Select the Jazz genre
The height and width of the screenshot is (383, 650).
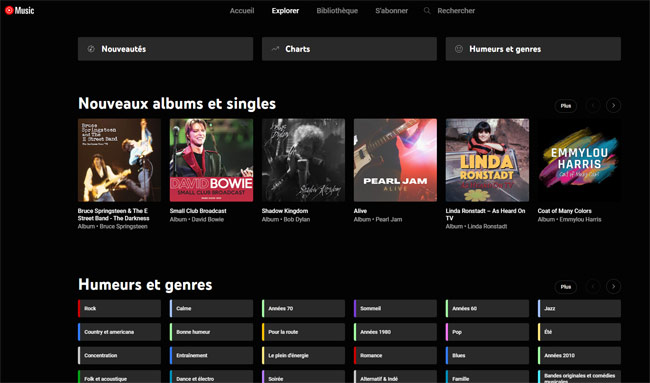click(579, 308)
